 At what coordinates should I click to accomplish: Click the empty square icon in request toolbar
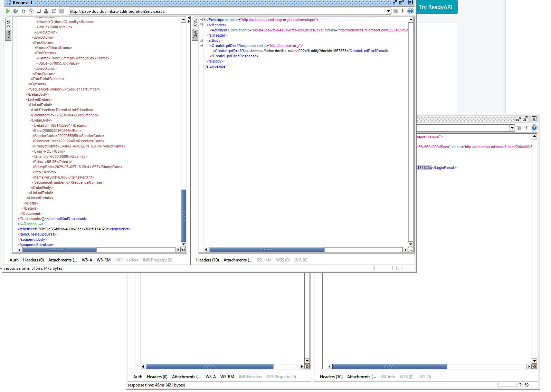[x=39, y=11]
